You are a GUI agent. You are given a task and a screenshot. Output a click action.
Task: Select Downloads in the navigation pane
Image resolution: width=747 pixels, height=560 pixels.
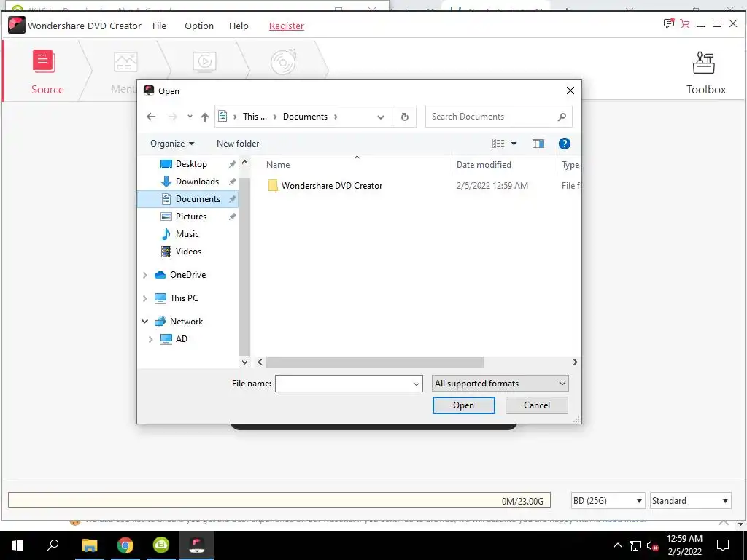click(197, 182)
